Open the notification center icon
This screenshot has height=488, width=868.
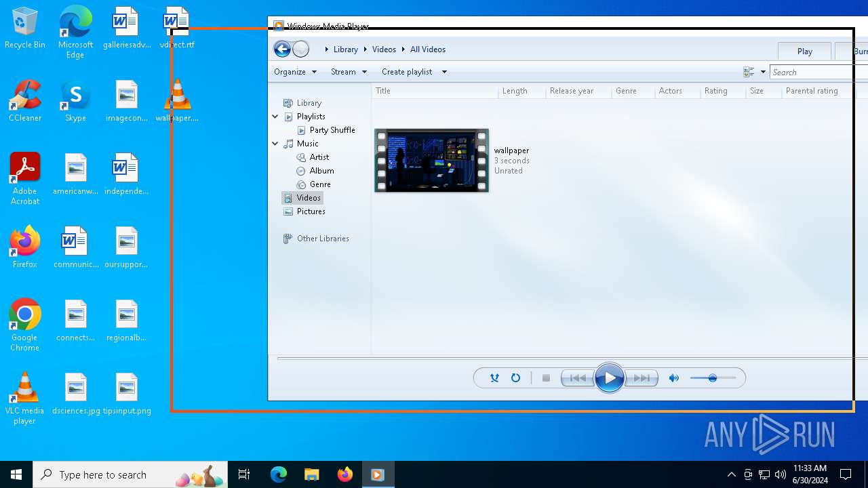coord(846,474)
